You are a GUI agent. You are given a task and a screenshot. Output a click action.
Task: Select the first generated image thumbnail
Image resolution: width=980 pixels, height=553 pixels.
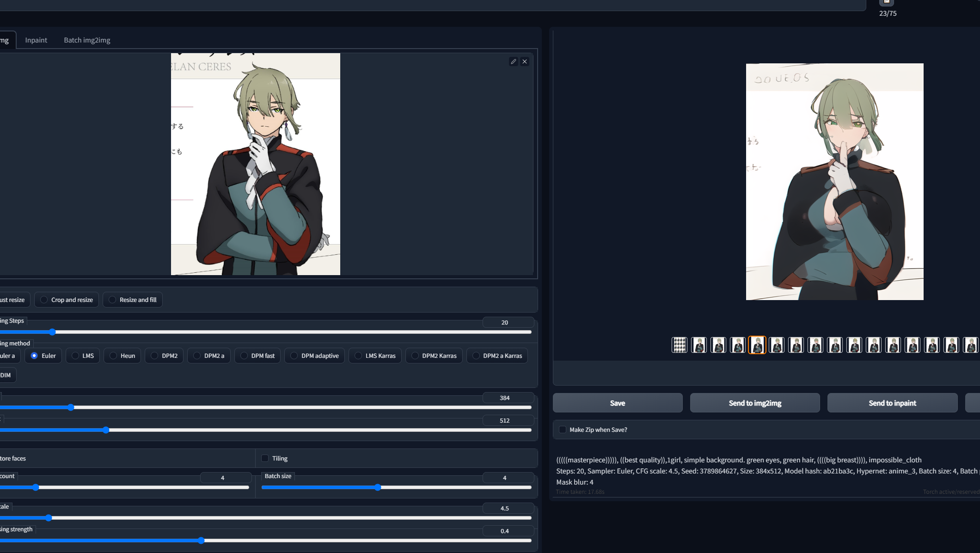[x=698, y=345]
